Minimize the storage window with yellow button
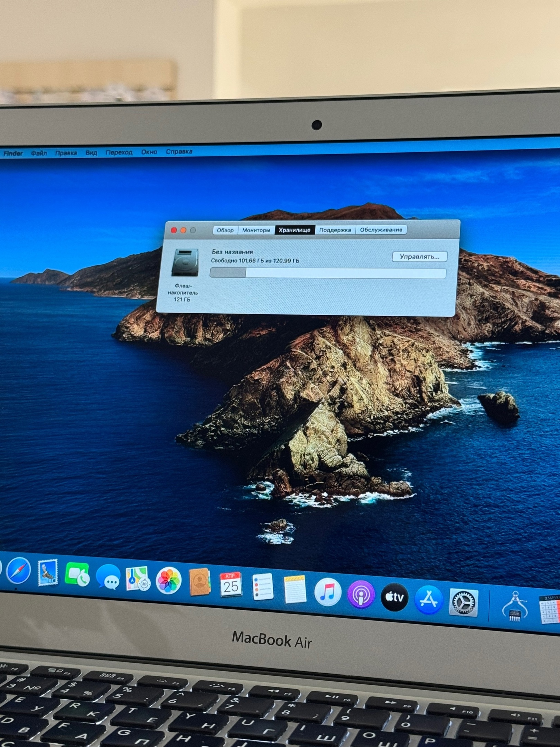Viewport: 560px width, 747px height. coord(184,230)
